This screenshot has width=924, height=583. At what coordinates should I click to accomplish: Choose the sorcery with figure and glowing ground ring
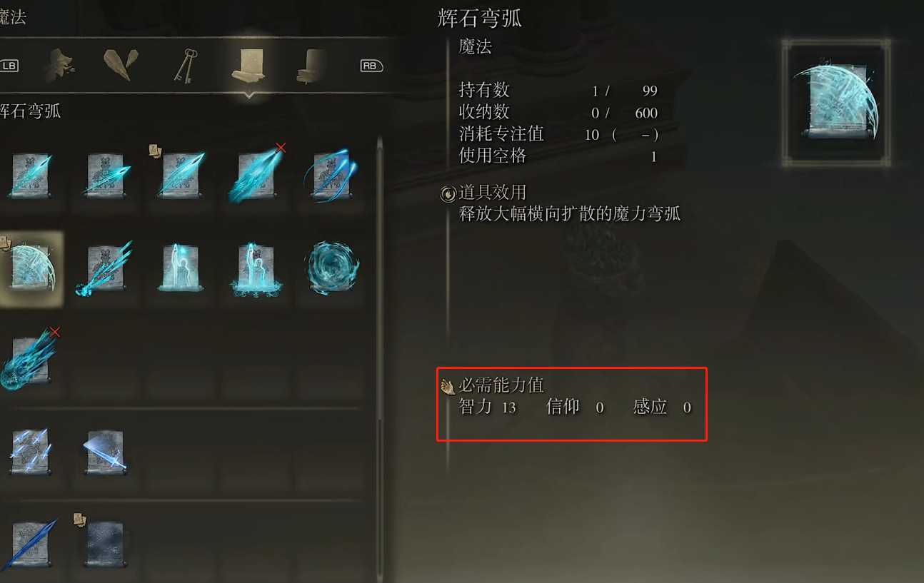pos(255,268)
